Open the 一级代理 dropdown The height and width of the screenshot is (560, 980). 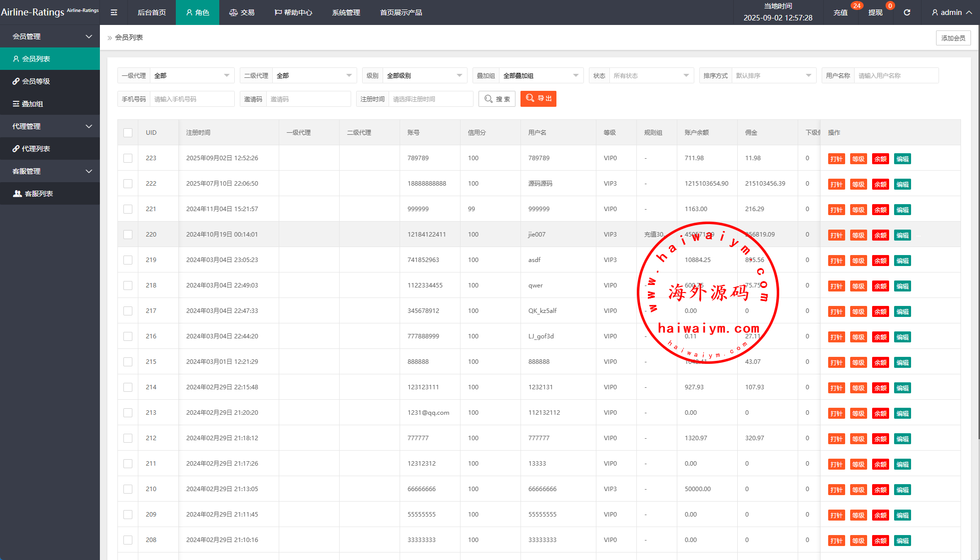tap(192, 76)
